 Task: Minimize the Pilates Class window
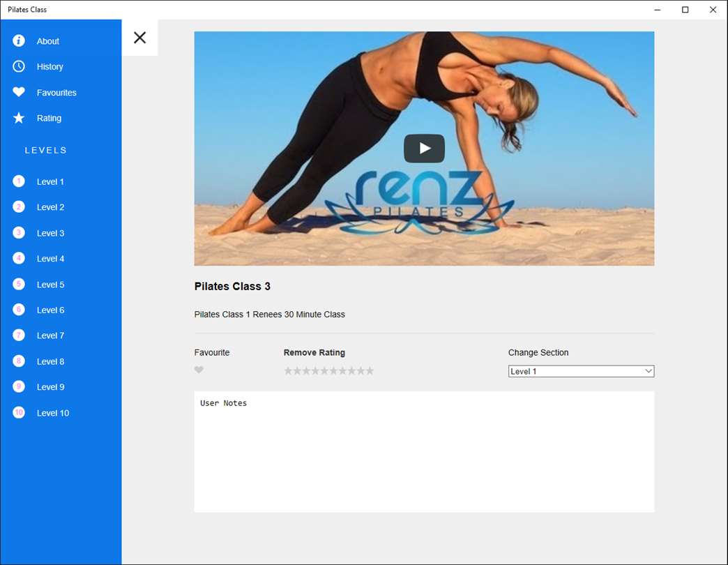point(657,10)
